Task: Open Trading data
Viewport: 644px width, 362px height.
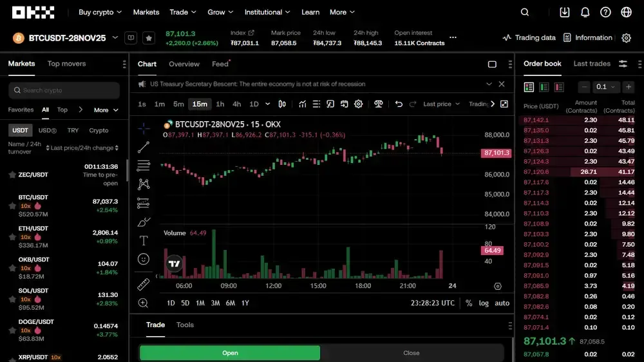Action: [x=529, y=38]
